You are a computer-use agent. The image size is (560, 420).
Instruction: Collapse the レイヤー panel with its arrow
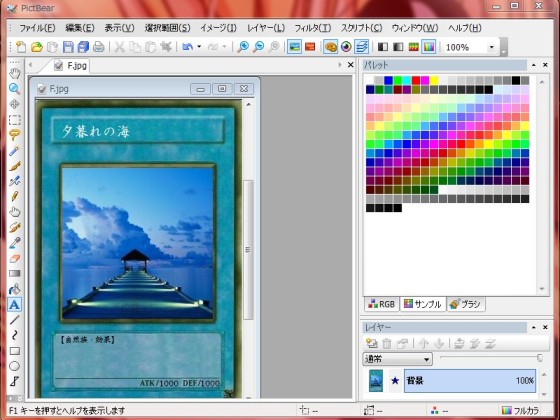pyautogui.click(x=534, y=327)
